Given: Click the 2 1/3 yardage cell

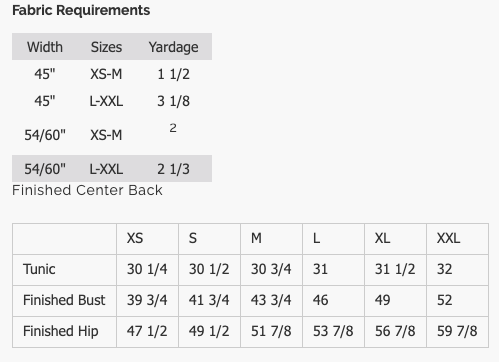Looking at the screenshot, I should tap(173, 169).
